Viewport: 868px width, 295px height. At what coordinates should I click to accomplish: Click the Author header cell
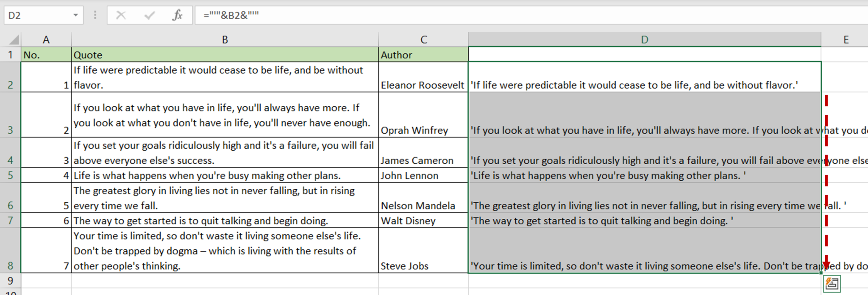(x=423, y=55)
